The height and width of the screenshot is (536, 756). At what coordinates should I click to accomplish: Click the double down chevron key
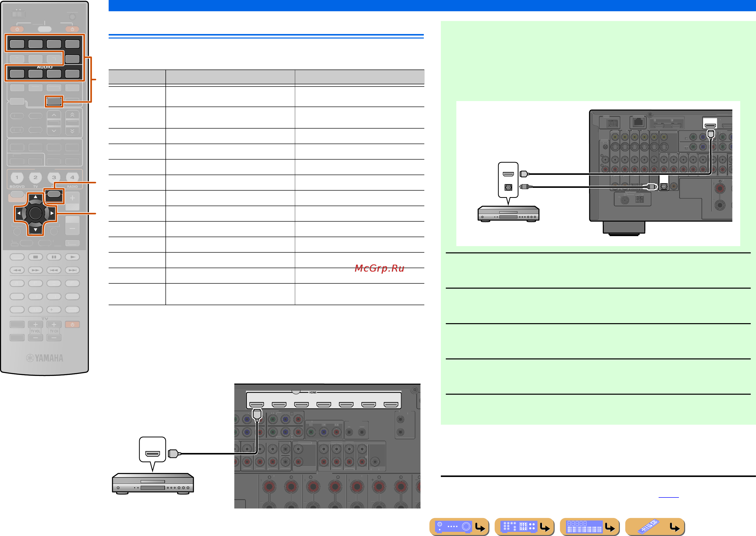click(72, 131)
